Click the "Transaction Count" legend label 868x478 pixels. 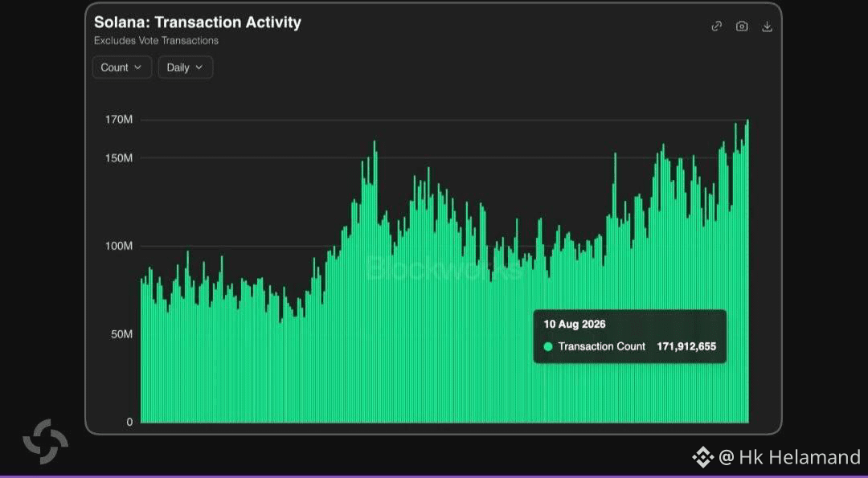[x=602, y=346]
